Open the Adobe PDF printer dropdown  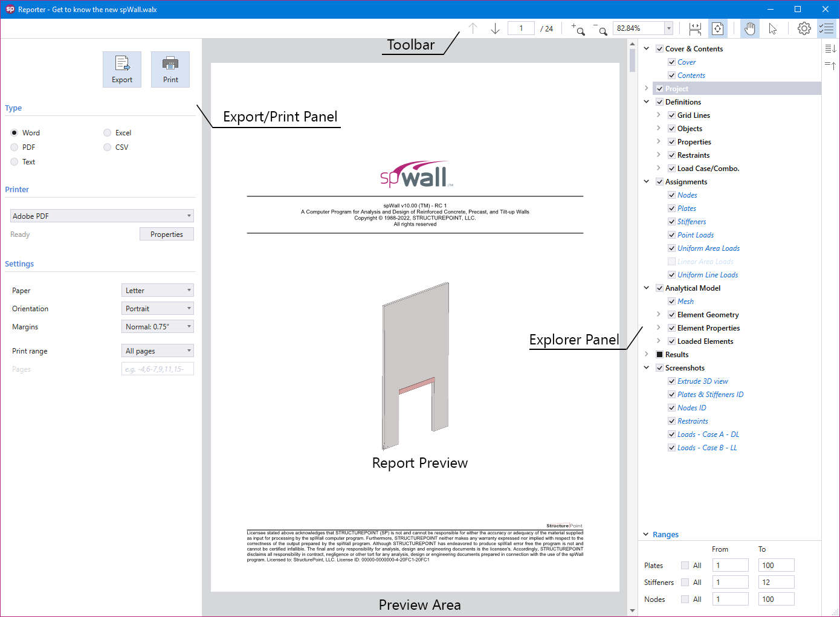(x=102, y=216)
